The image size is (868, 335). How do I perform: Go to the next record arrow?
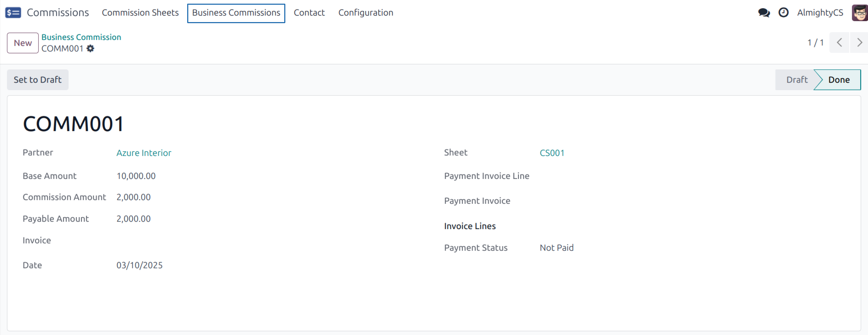(x=859, y=43)
